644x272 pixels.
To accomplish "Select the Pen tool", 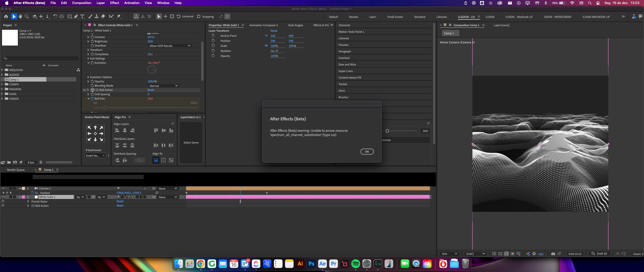I will [x=76, y=16].
